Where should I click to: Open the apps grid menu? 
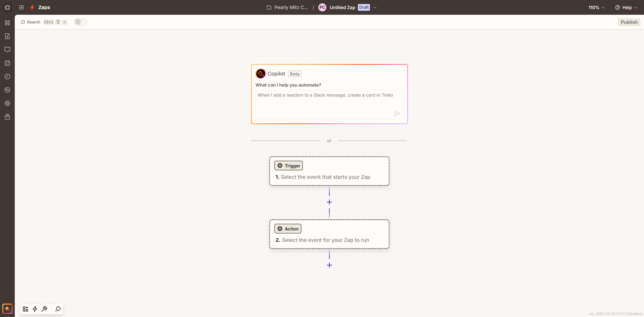click(x=21, y=7)
